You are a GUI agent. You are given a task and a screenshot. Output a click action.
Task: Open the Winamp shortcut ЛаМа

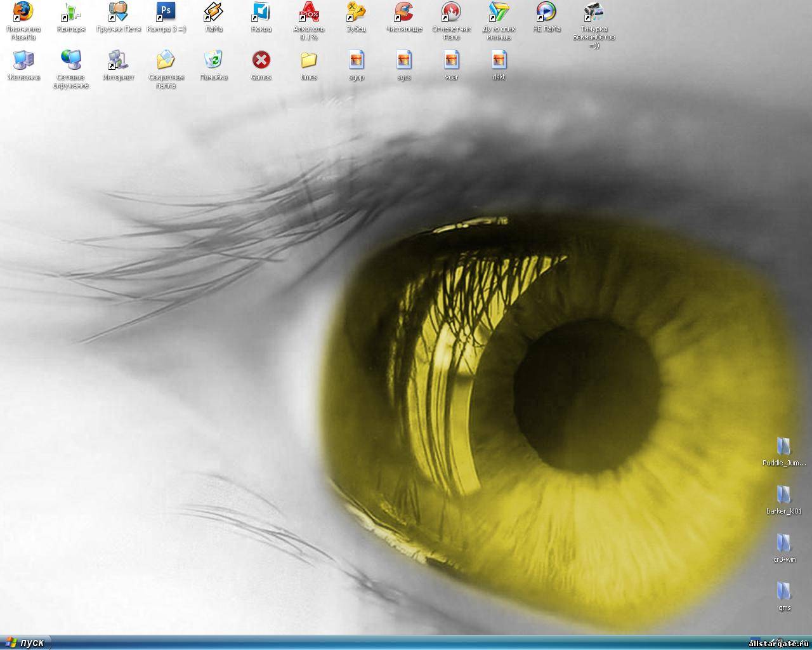214,12
